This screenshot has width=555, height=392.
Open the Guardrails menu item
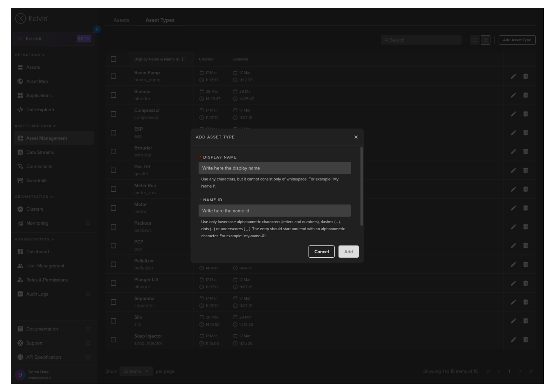pyautogui.click(x=36, y=181)
